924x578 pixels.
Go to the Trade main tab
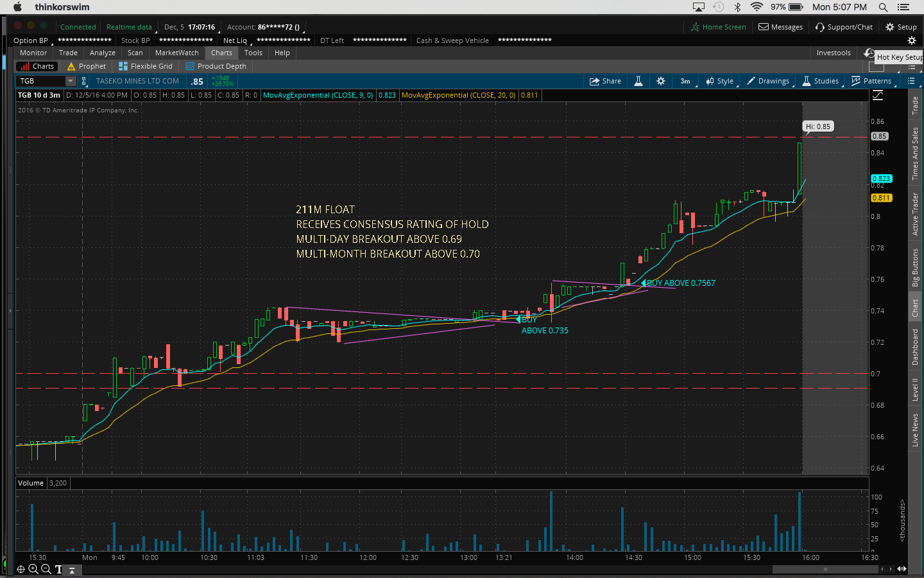tap(68, 53)
